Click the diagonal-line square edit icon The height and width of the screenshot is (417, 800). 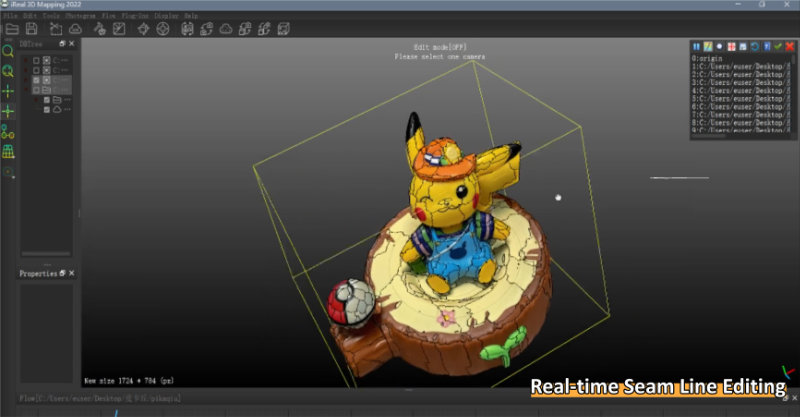[119, 29]
